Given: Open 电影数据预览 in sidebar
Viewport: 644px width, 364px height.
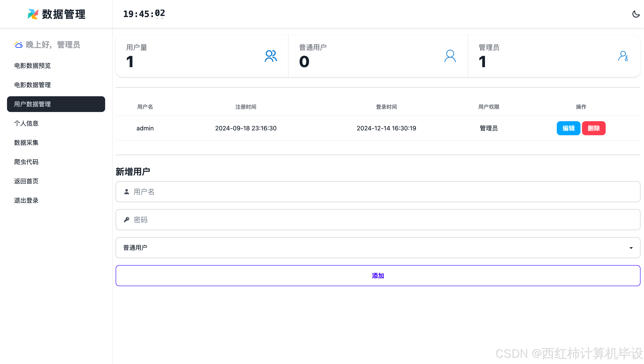Looking at the screenshot, I should 32,65.
